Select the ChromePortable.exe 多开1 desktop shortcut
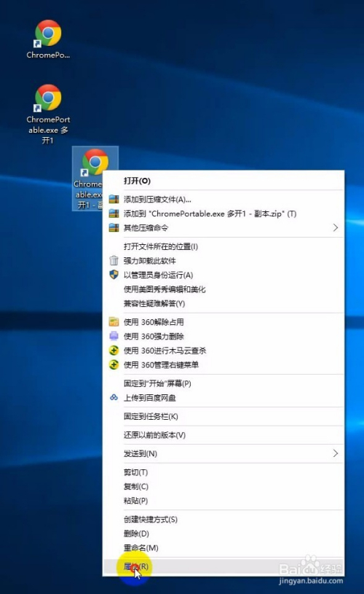 click(48, 114)
